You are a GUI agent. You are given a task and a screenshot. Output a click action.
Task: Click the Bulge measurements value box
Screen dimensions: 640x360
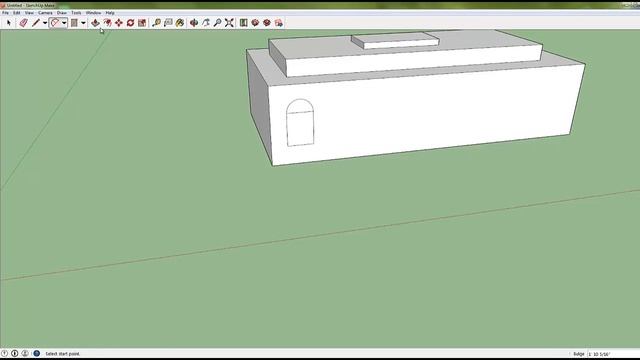tap(613, 354)
